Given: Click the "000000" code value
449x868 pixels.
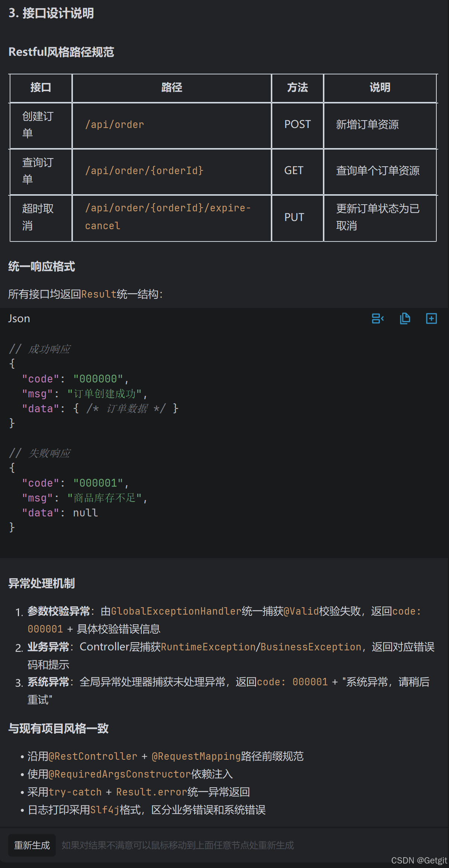Looking at the screenshot, I should click(x=98, y=379).
